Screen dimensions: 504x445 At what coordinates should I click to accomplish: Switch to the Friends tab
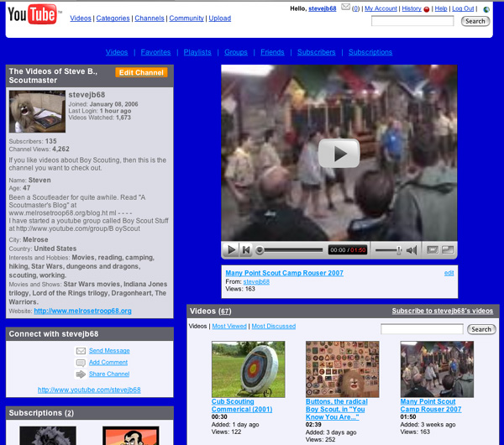(272, 52)
